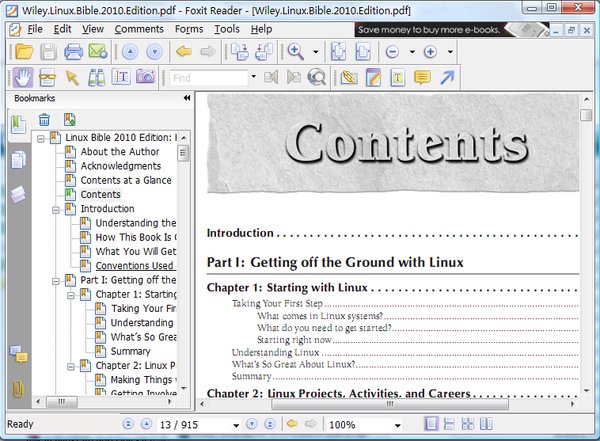Click the Print icon in toolbar
The image size is (600, 441).
click(72, 51)
